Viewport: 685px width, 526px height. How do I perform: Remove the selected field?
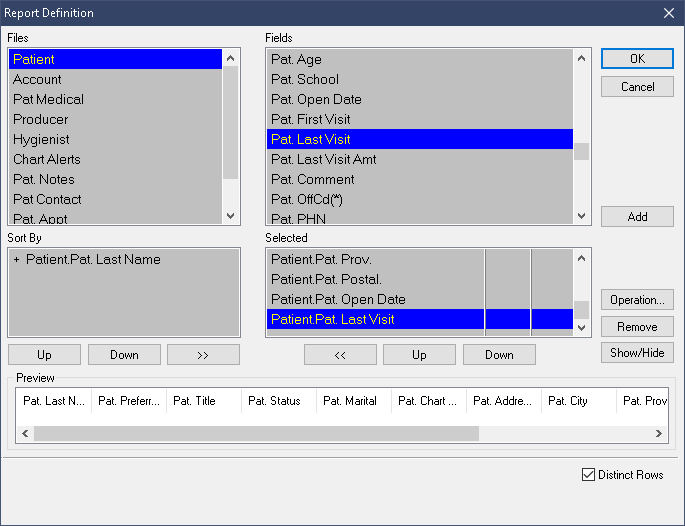[637, 327]
